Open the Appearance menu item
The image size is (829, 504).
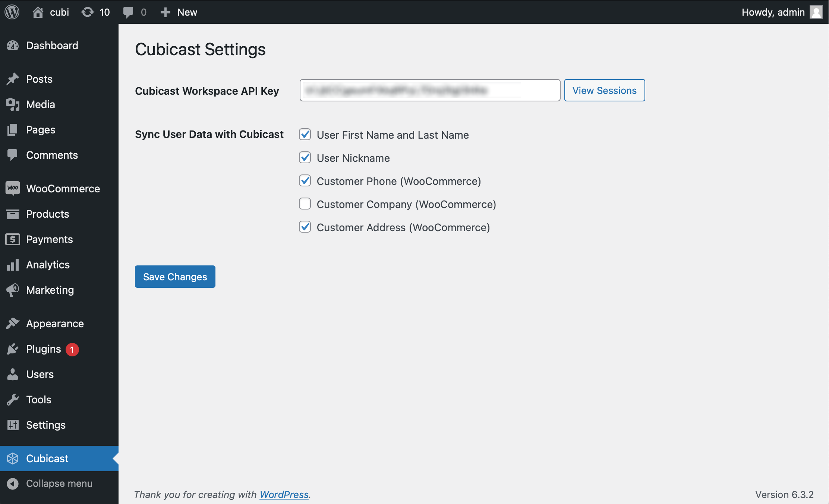pos(59,324)
